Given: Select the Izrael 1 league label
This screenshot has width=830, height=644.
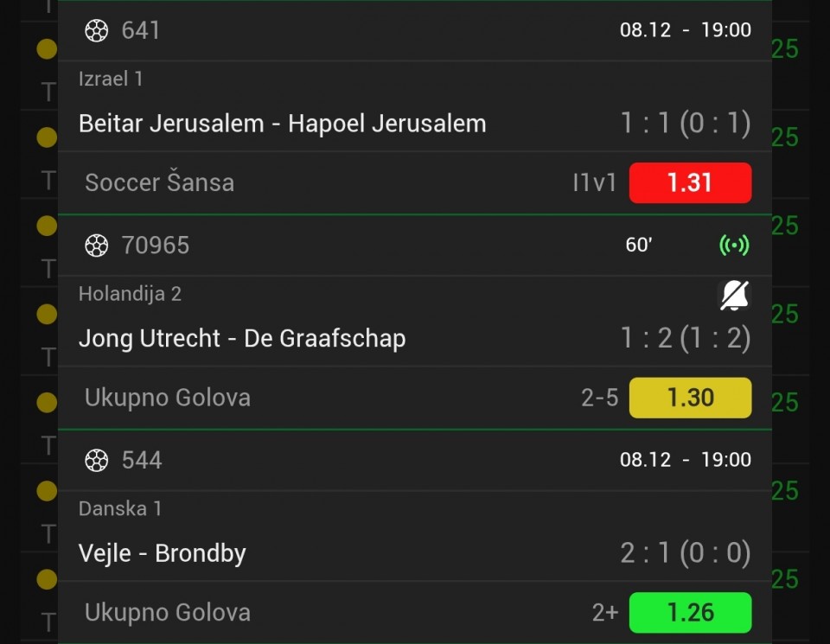Looking at the screenshot, I should (x=111, y=80).
